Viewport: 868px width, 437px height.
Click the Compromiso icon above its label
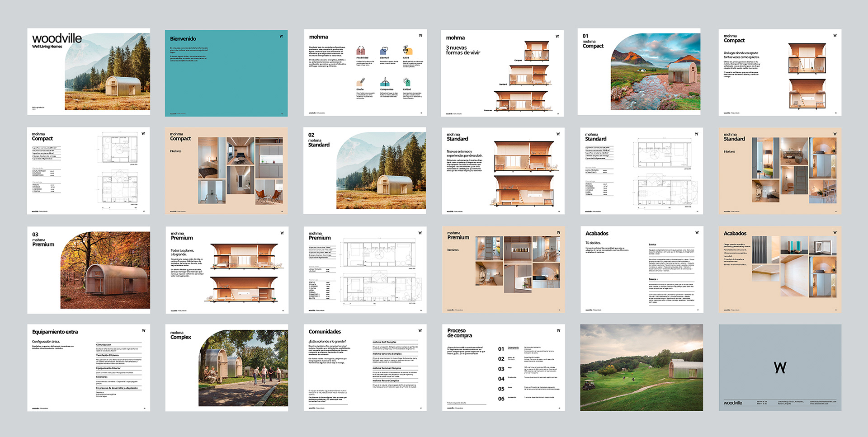tap(385, 82)
